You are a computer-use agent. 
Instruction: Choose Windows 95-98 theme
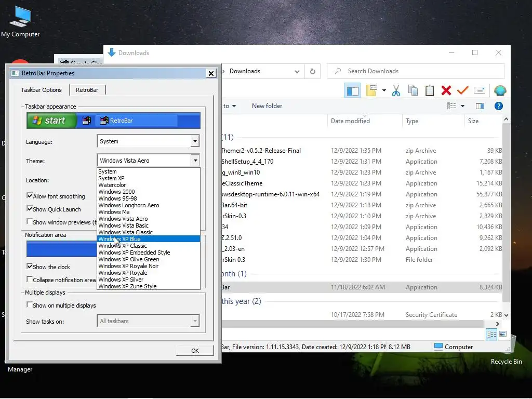(x=148, y=198)
